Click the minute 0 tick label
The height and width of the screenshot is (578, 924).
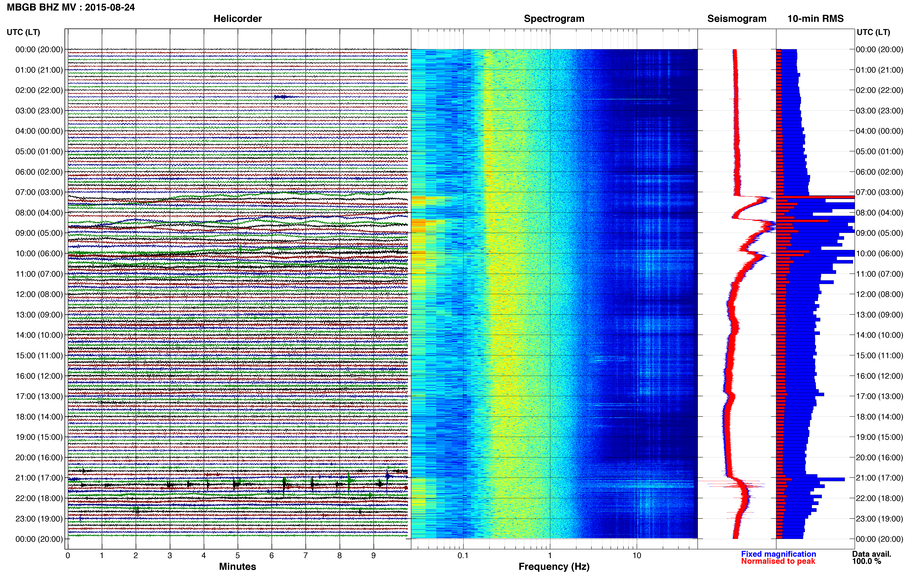click(x=68, y=555)
